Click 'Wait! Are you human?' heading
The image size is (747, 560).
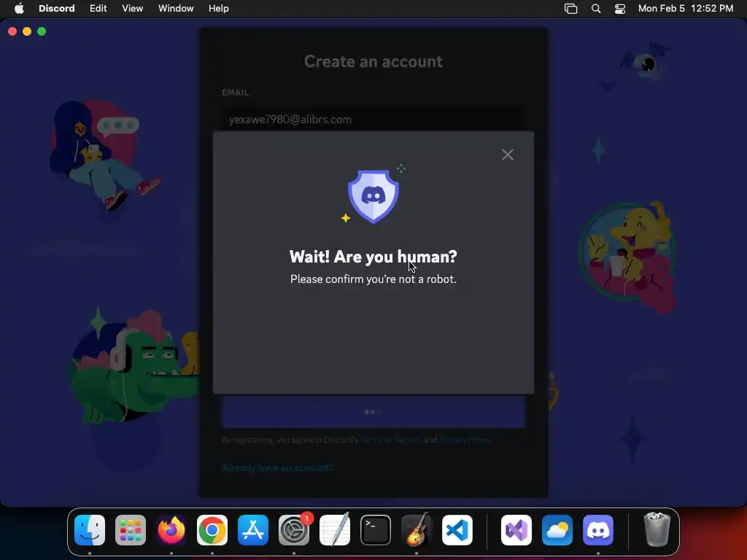373,257
